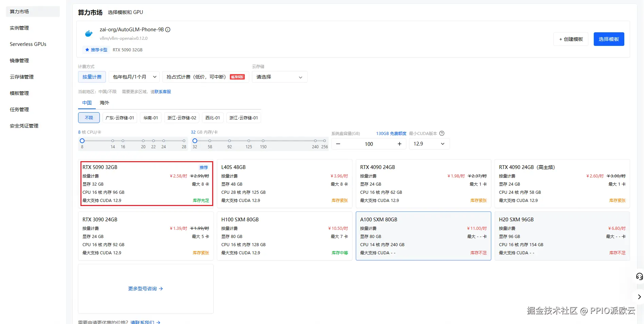Image resolution: width=644 pixels, height=324 pixels.
Task: Click the 130GB 免费额度 link
Action: pos(391,134)
